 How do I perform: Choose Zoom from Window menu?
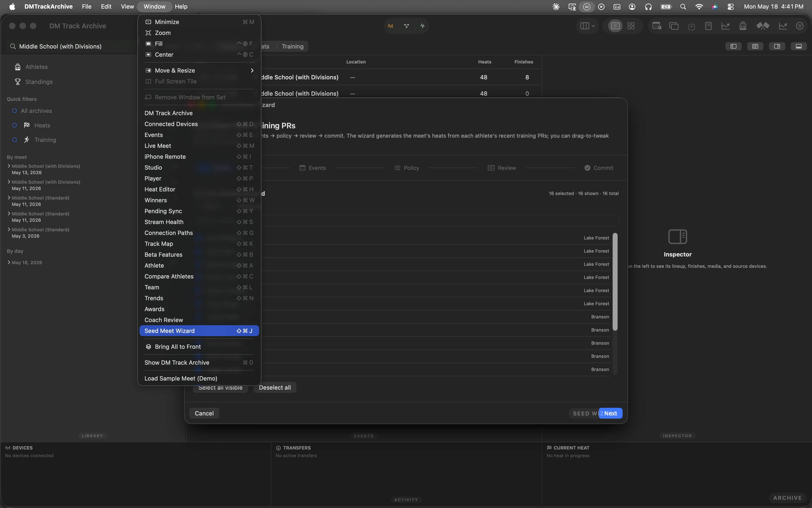click(x=199, y=33)
